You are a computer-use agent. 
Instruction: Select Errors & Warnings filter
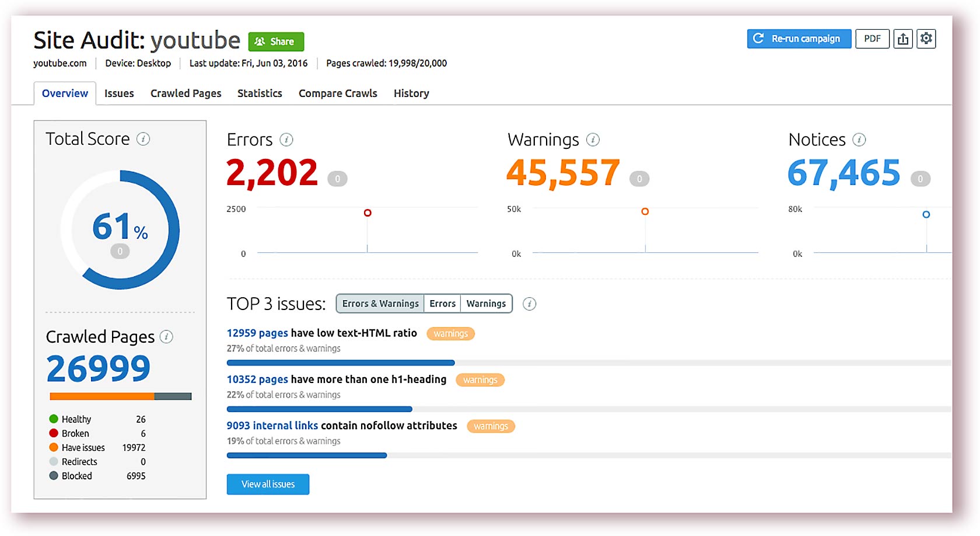380,304
